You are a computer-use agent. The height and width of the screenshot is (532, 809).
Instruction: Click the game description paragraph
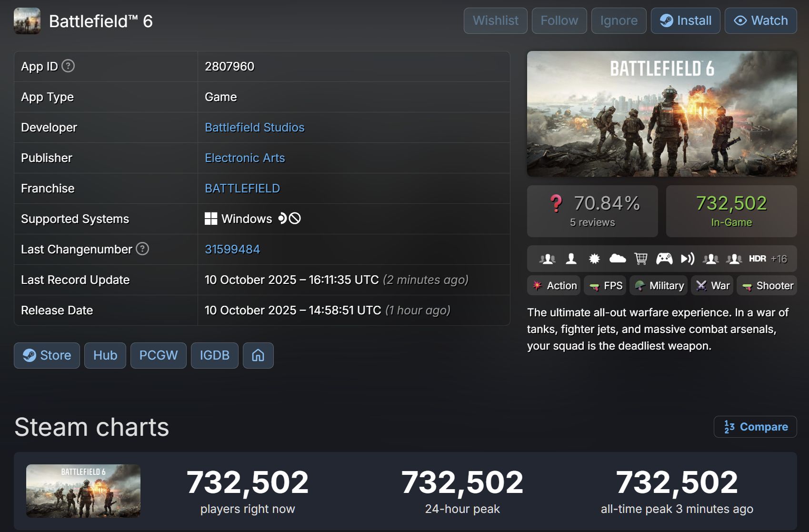(x=658, y=329)
